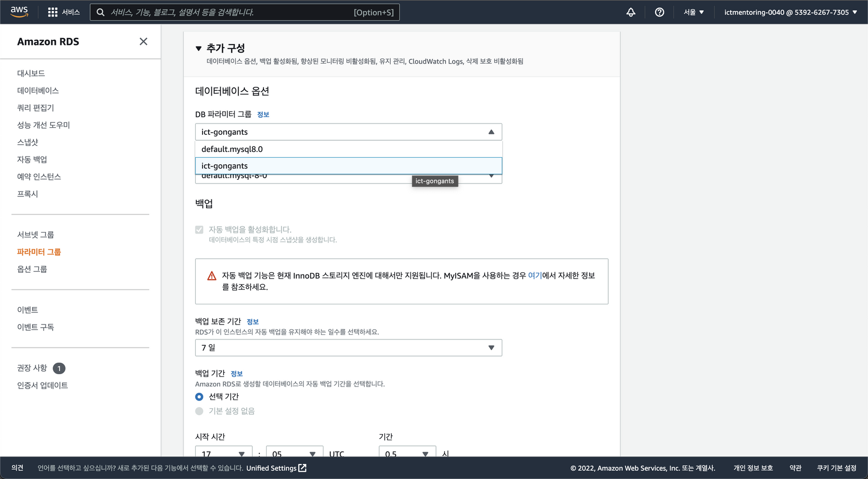The width and height of the screenshot is (868, 479).
Task: Open '쿼리 편집기' in sidebar
Action: (x=36, y=107)
